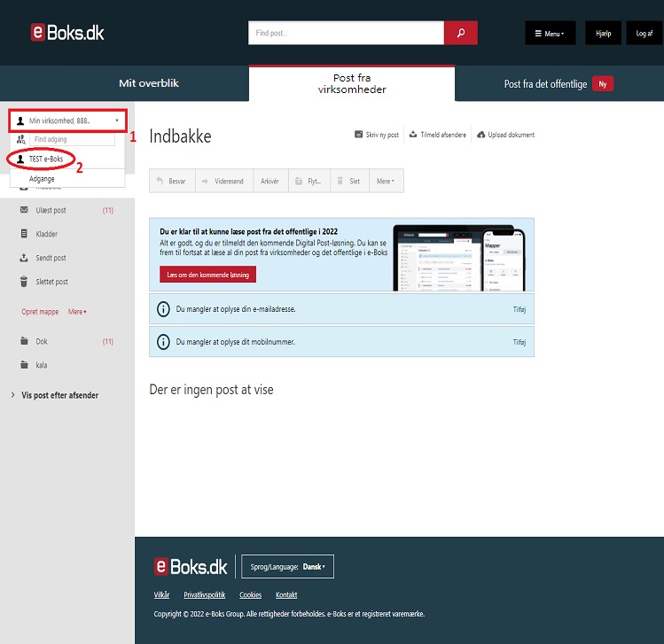Viewport: 664px width, 644px height.
Task: Open the Dok folder
Action: click(x=42, y=341)
